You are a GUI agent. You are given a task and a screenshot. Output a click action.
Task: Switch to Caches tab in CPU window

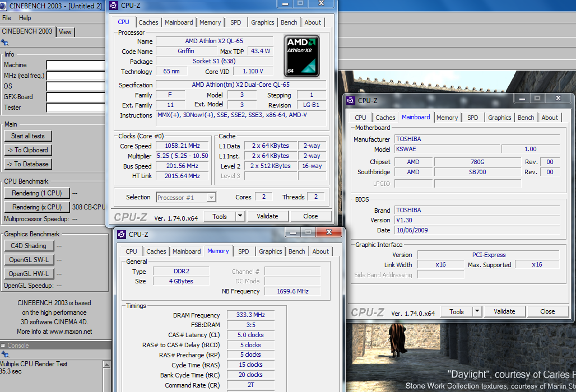(148, 22)
